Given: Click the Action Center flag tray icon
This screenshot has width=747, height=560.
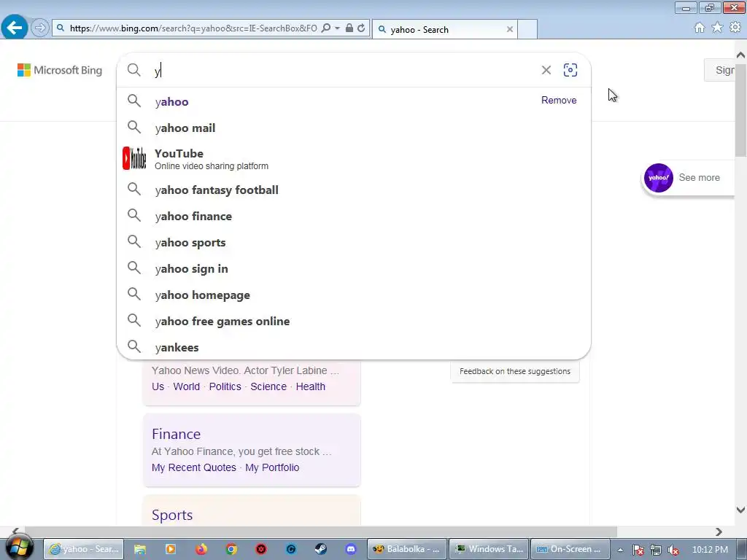Looking at the screenshot, I should point(638,550).
